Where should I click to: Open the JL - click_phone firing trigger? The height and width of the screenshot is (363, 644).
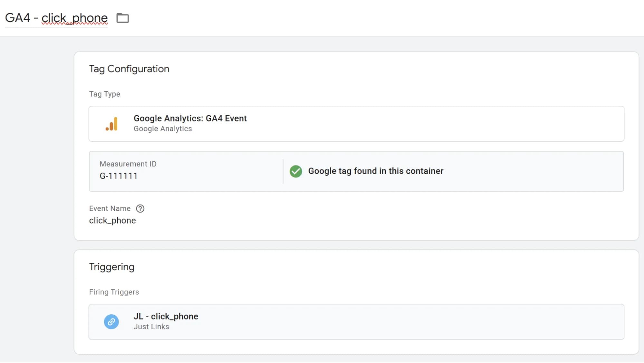[x=356, y=322]
